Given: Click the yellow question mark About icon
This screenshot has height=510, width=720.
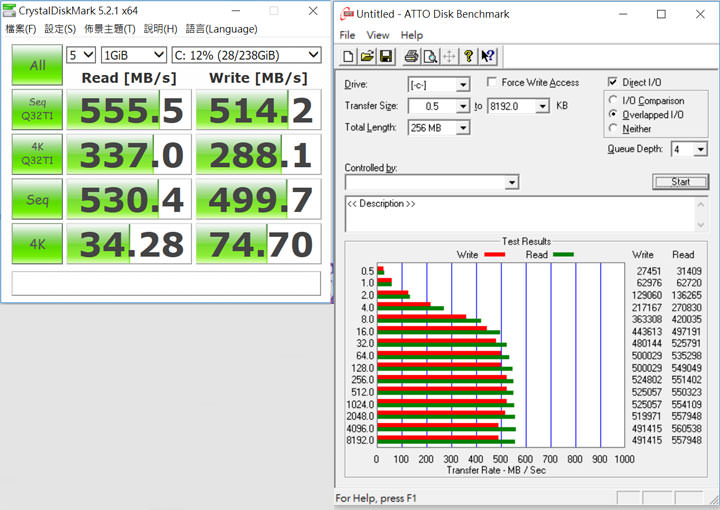Looking at the screenshot, I should coord(468,56).
